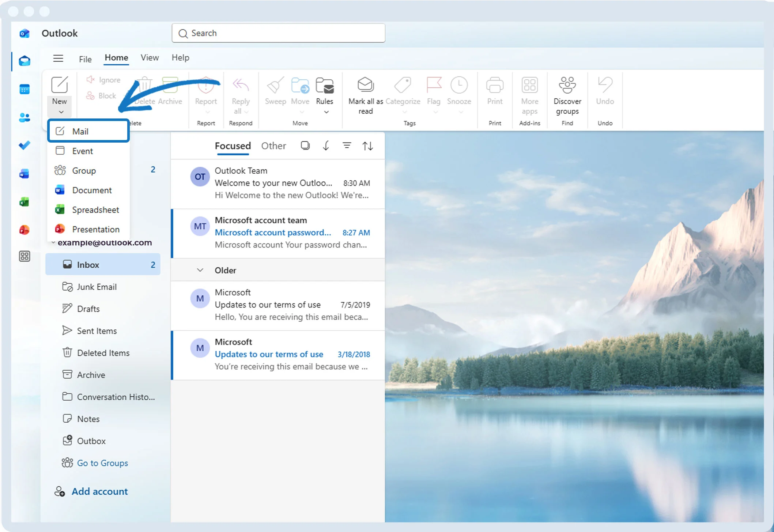Select the Focused inbox tab
The width and height of the screenshot is (774, 532).
[x=233, y=146]
